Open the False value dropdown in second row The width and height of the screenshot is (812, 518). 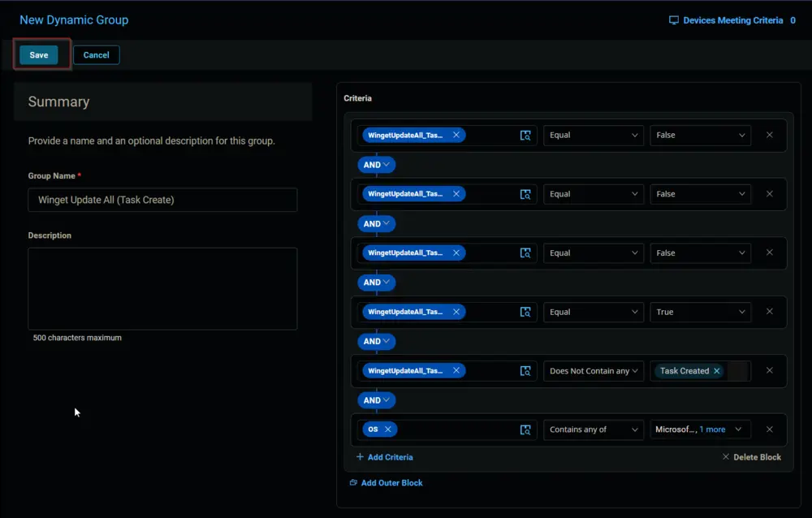pos(700,194)
